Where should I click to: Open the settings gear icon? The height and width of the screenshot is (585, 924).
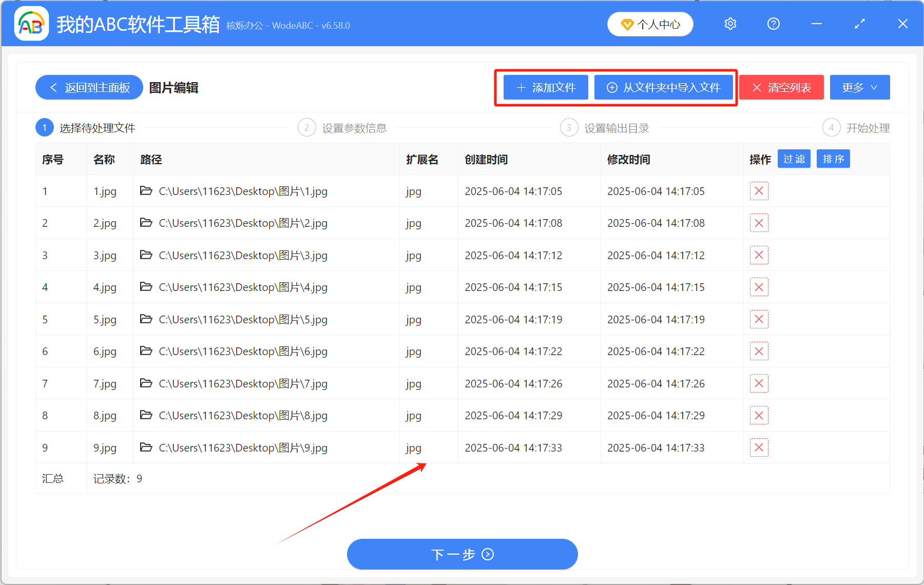[x=730, y=24]
